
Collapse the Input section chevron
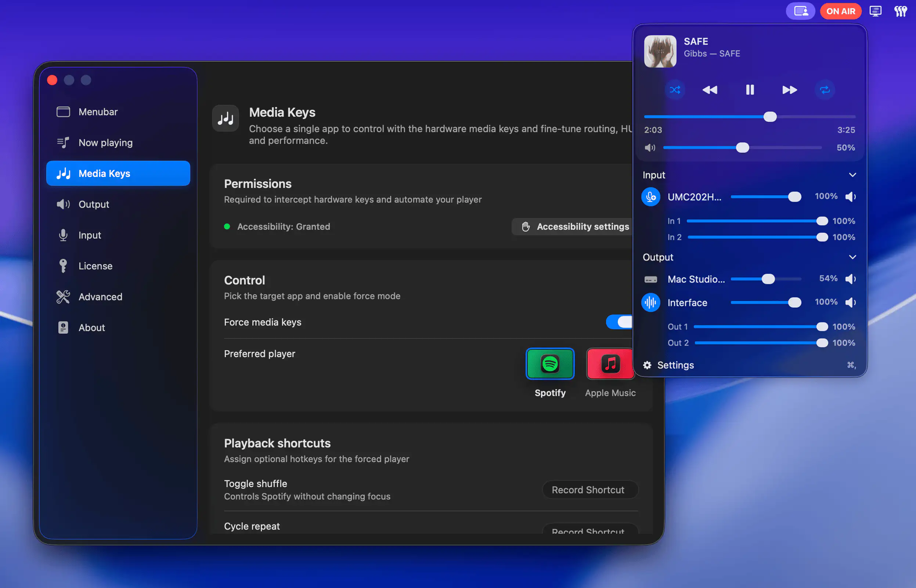tap(852, 175)
